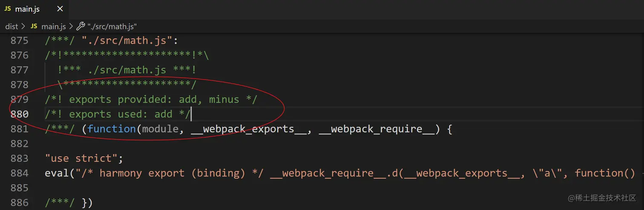The height and width of the screenshot is (210, 644).
Task: Click __webpack_exports__ parameter on line 881
Action: click(x=248, y=129)
